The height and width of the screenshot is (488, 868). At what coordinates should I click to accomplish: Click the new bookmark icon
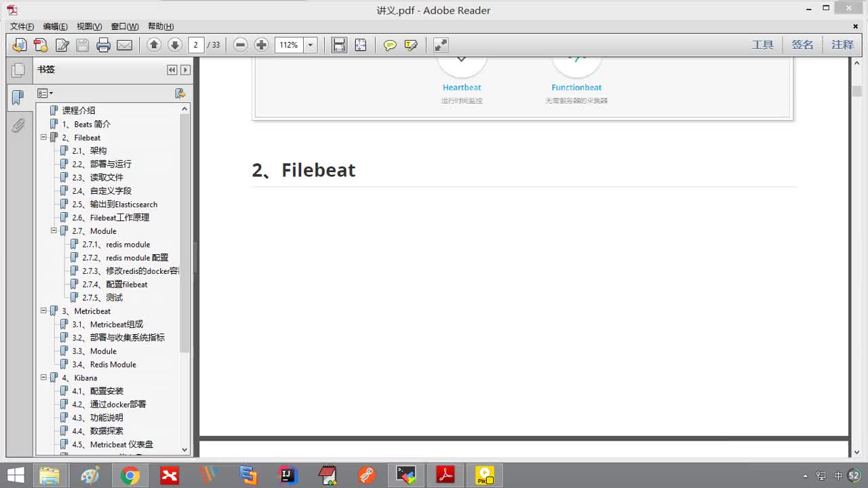(180, 93)
